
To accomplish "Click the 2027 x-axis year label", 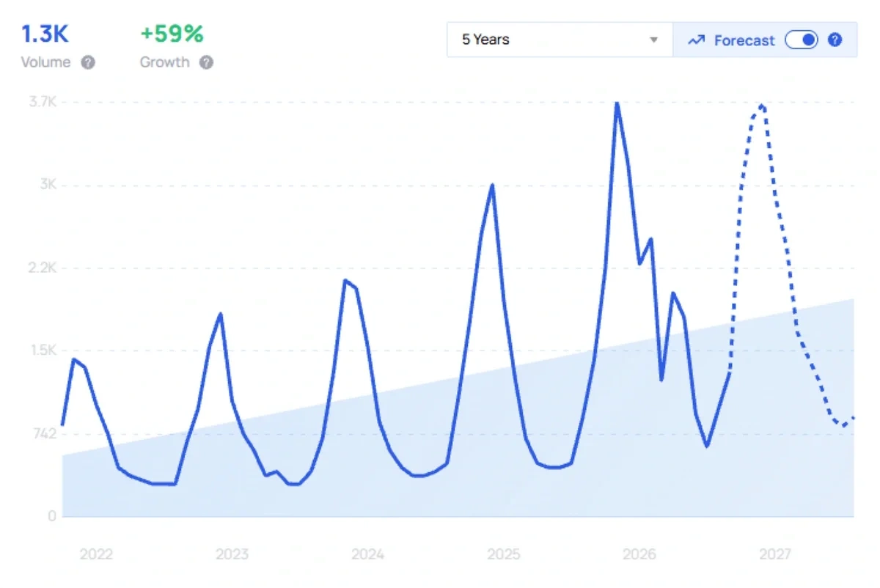I will [774, 554].
